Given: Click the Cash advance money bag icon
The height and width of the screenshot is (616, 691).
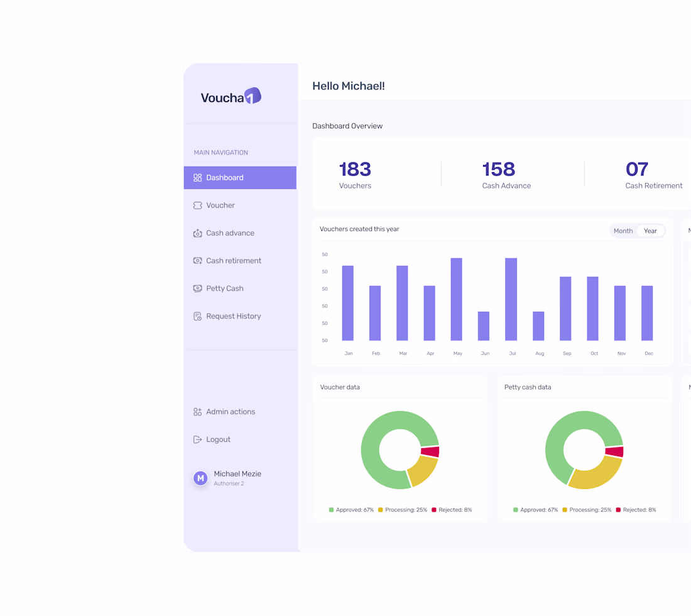Looking at the screenshot, I should pos(197,233).
